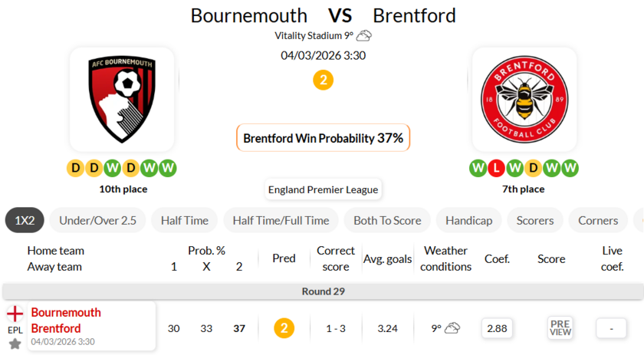644x355 pixels.
Task: Select the 1X2 tab
Action: click(25, 220)
